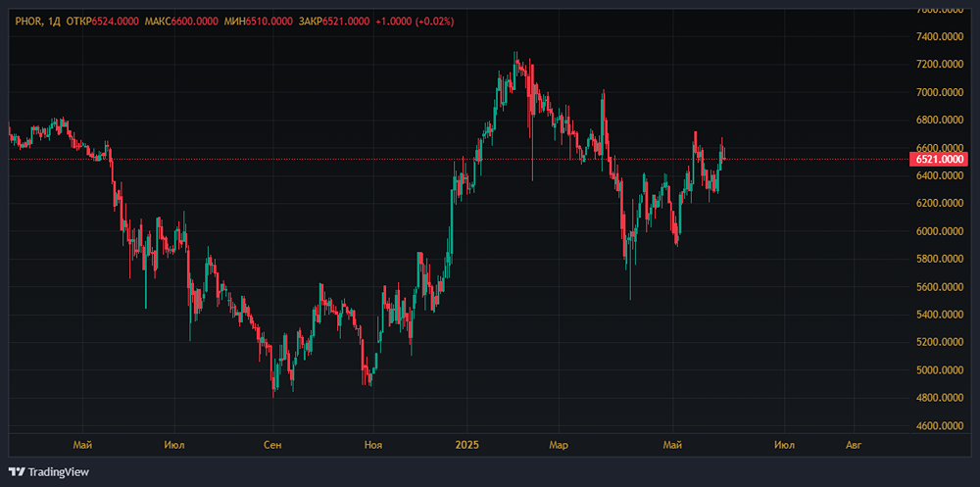Click the Май label left of Июл
The image size is (980, 487).
pos(82,445)
